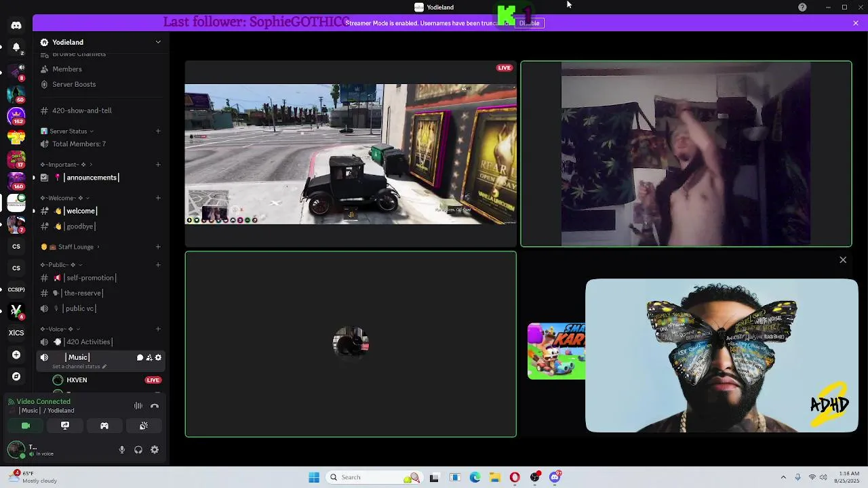Expand the Staff Lounge category
Screen dimensions: 868x488
(70, 247)
